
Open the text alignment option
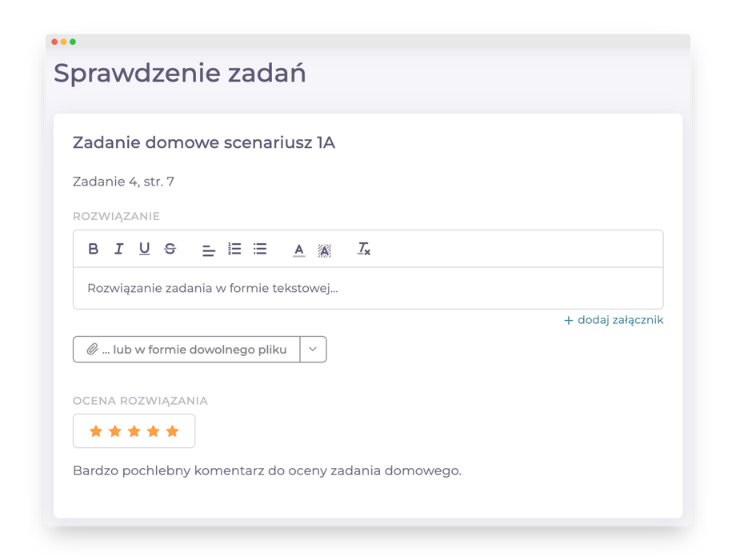[x=208, y=250]
